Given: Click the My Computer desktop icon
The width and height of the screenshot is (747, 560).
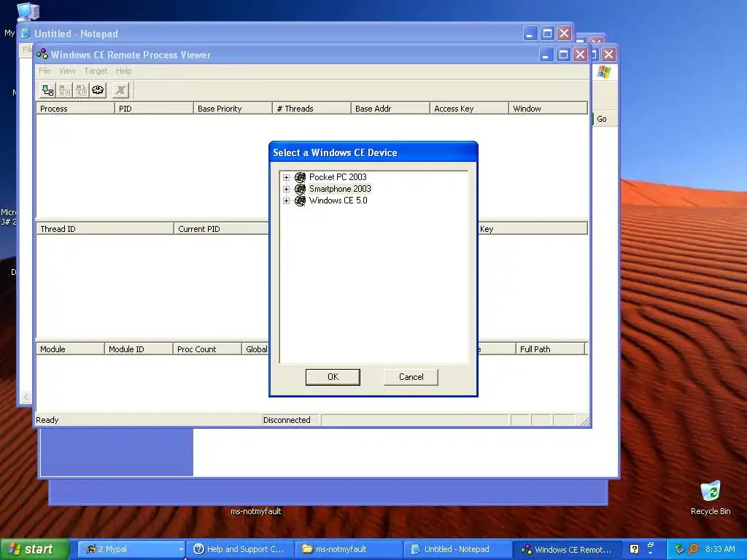Looking at the screenshot, I should 28,12.
